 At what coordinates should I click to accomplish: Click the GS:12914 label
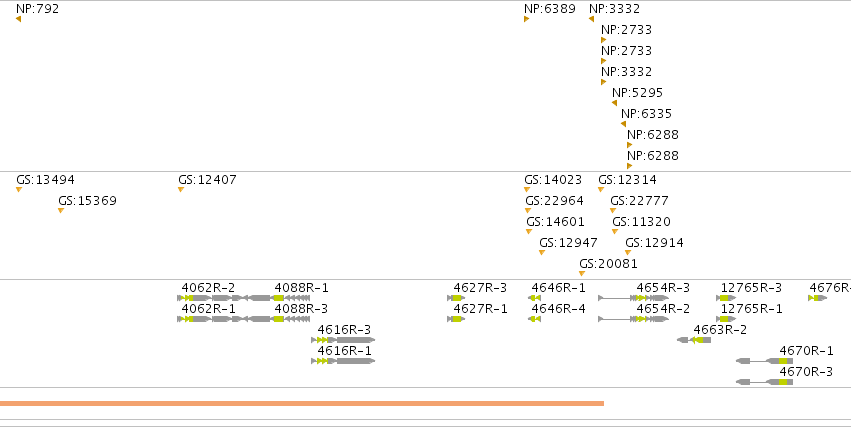coord(655,243)
